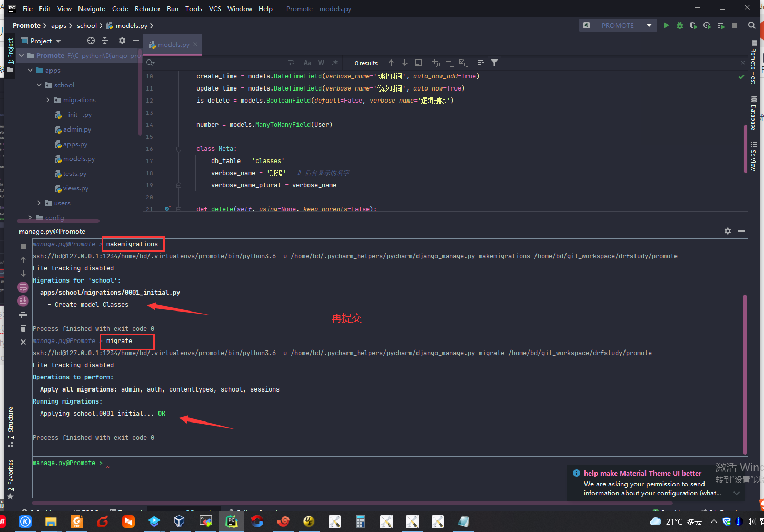
Task: Stop the running process square icon
Action: (735, 25)
